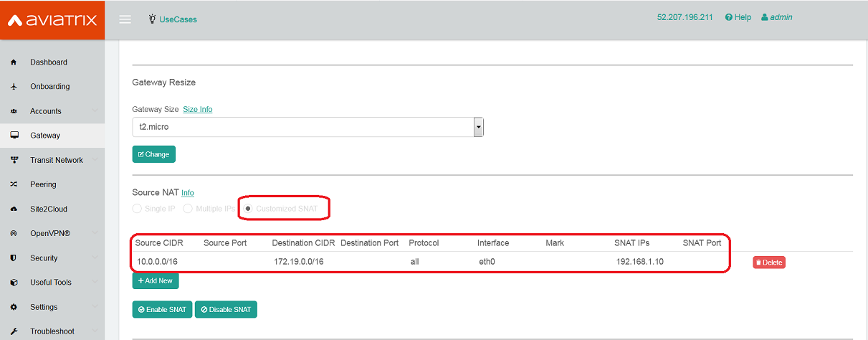Open Transit Network sidebar item
868x340 pixels.
click(x=56, y=160)
